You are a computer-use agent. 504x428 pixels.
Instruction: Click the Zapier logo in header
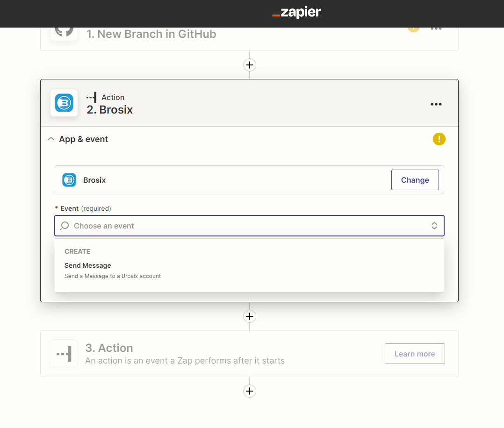(296, 13)
